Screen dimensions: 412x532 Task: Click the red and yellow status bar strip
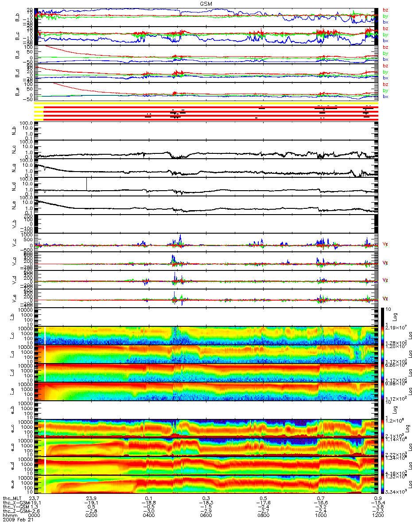[206, 112]
